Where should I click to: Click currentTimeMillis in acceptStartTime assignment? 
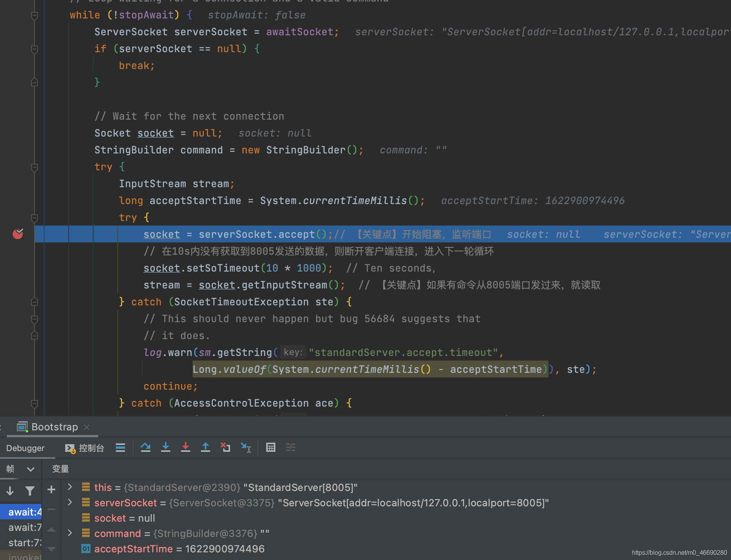355,201
